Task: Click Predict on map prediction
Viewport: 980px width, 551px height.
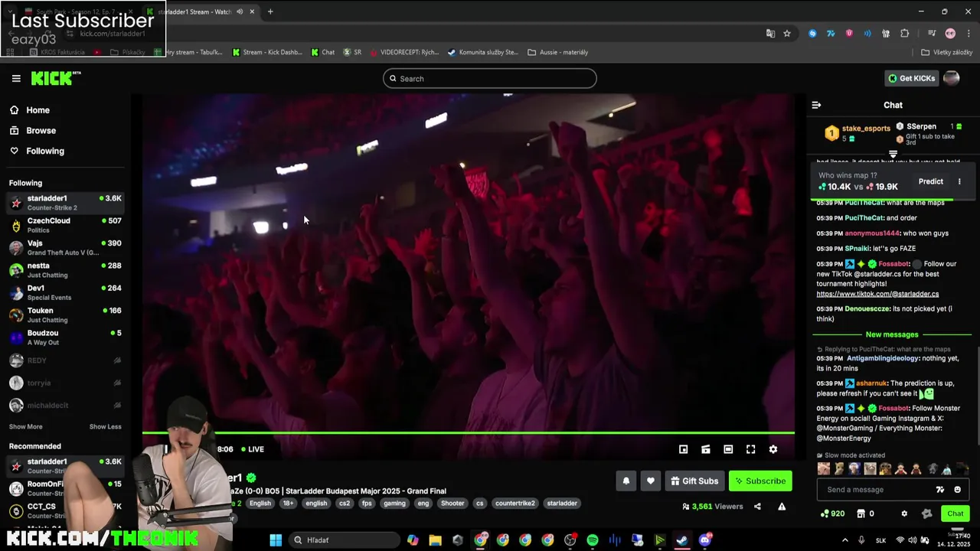Action: 930,181
